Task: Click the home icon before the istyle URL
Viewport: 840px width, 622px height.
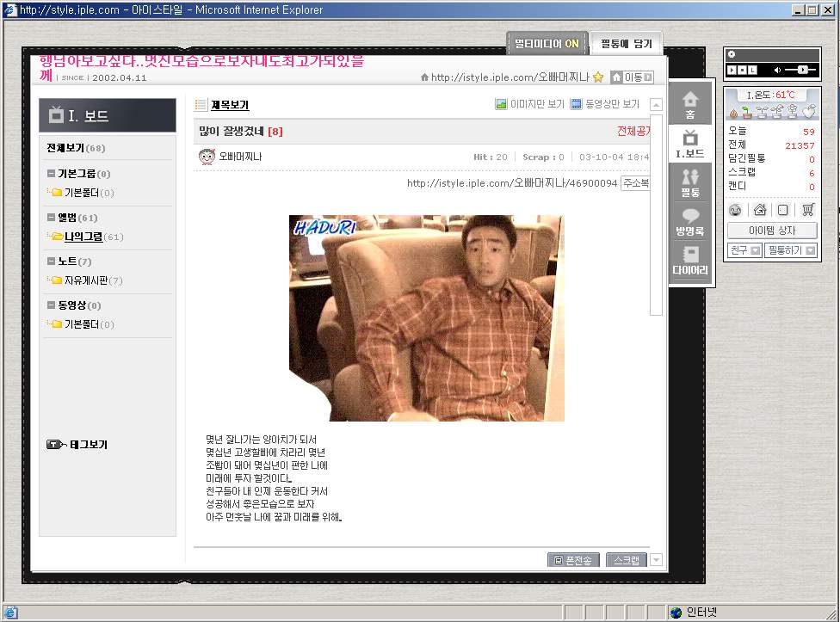Action: click(424, 77)
